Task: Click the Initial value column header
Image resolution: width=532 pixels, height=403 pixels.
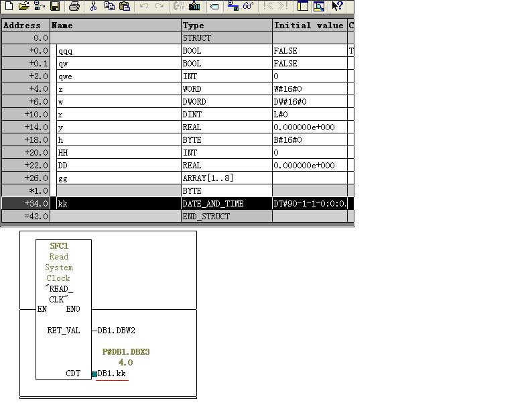Action: [x=310, y=25]
